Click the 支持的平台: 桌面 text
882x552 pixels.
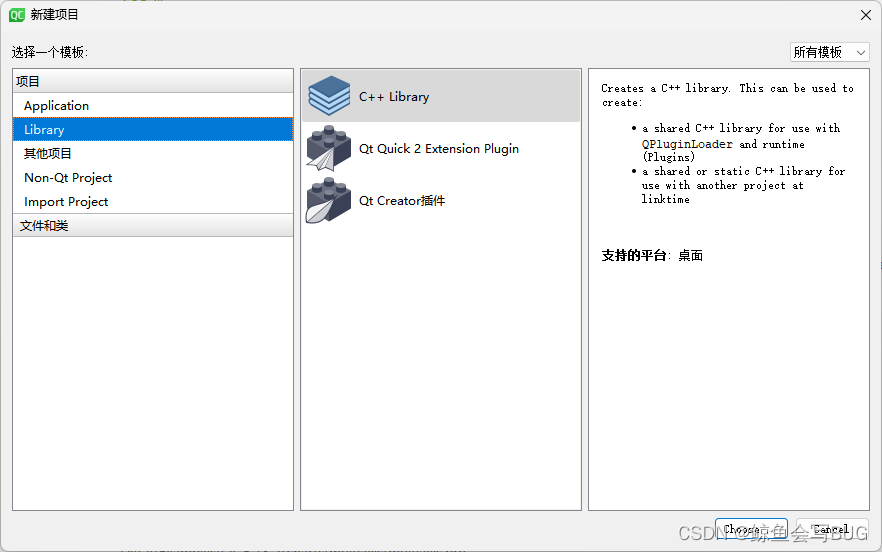click(652, 255)
